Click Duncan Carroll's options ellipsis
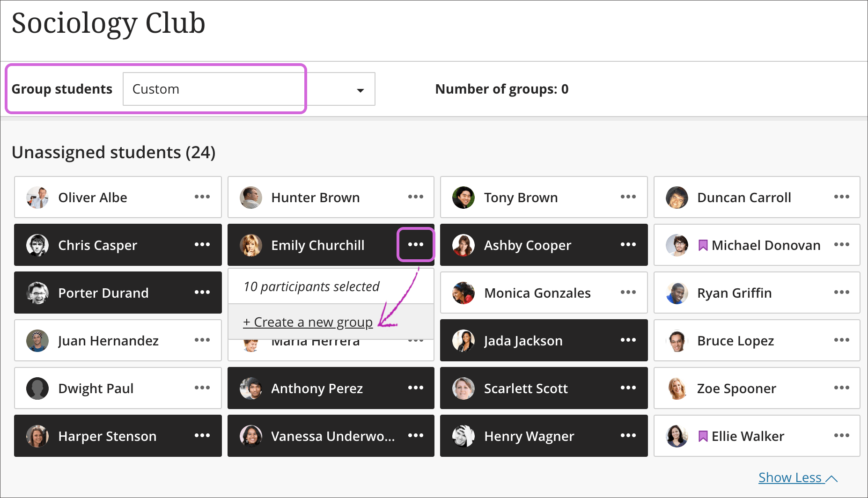The width and height of the screenshot is (868, 498). [841, 197]
